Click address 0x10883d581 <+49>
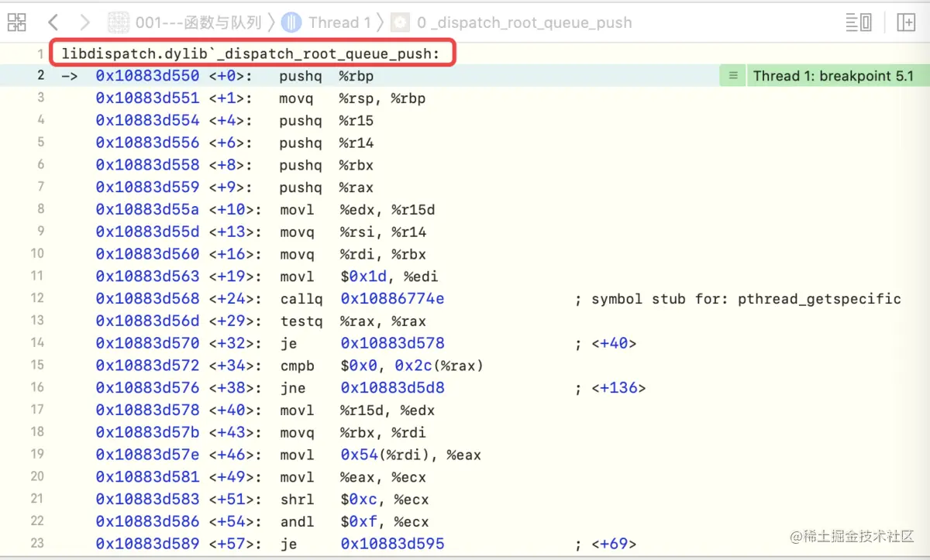Screen dimensions: 930x560 tap(179, 477)
